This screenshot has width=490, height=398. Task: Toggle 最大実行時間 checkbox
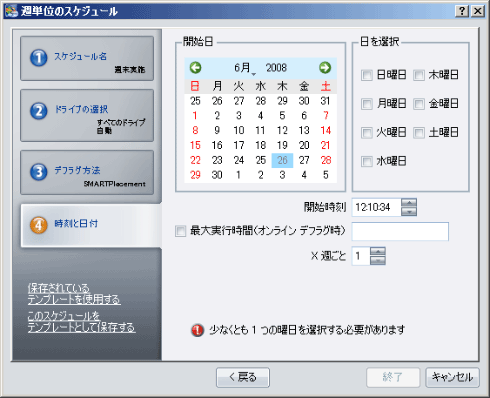(x=180, y=231)
